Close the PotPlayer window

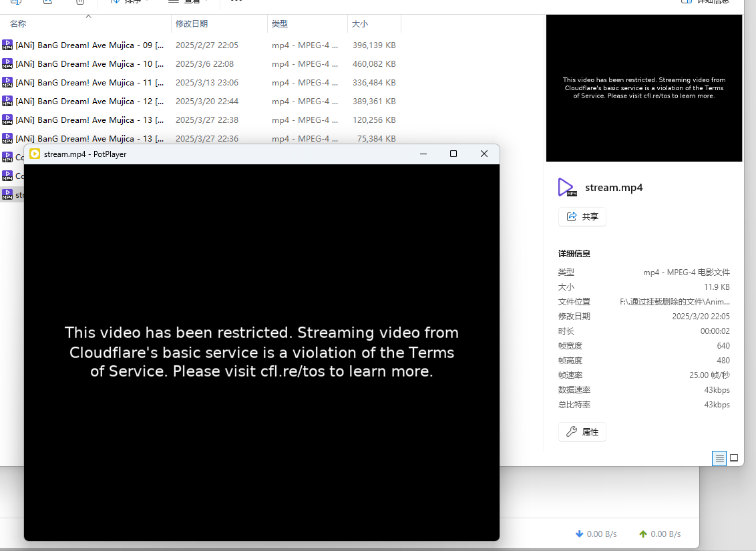point(484,154)
